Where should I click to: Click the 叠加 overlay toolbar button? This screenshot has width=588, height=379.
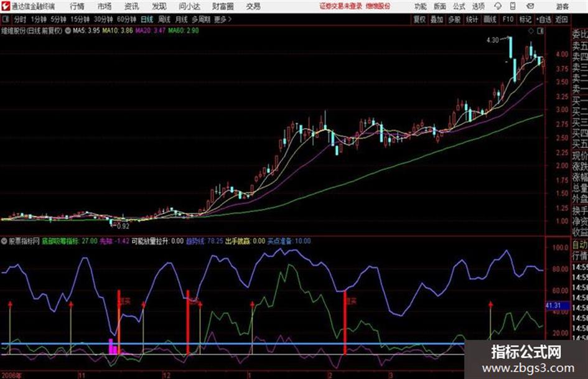(437, 19)
